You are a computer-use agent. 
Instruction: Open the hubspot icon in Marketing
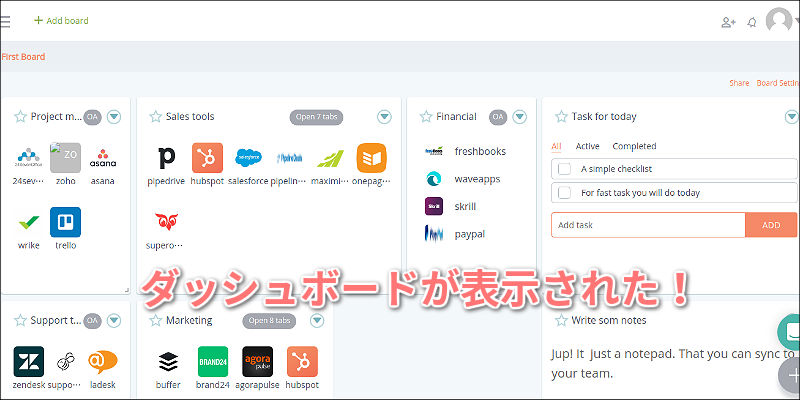(x=302, y=361)
